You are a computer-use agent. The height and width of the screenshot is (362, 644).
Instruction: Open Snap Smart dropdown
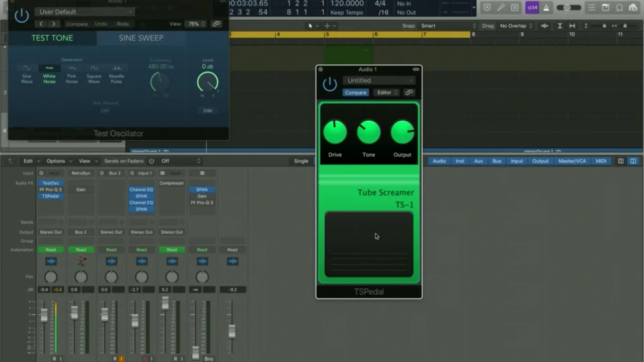coord(448,26)
